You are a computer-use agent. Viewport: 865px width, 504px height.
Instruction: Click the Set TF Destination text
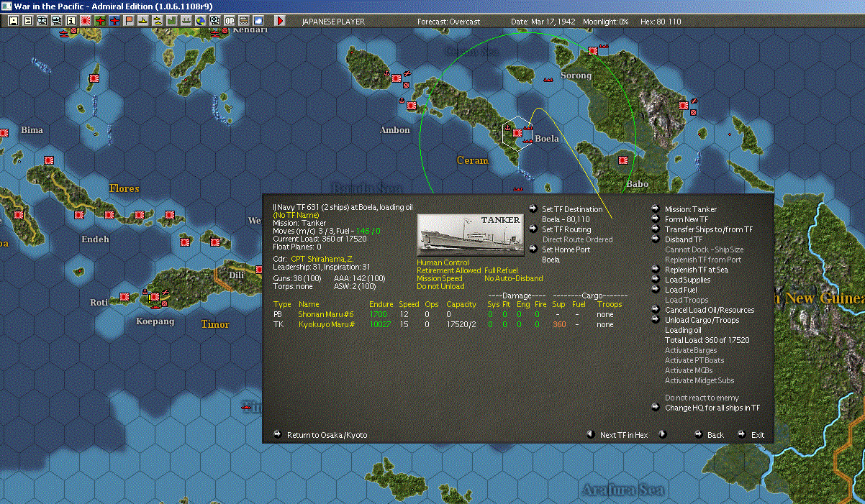572,209
